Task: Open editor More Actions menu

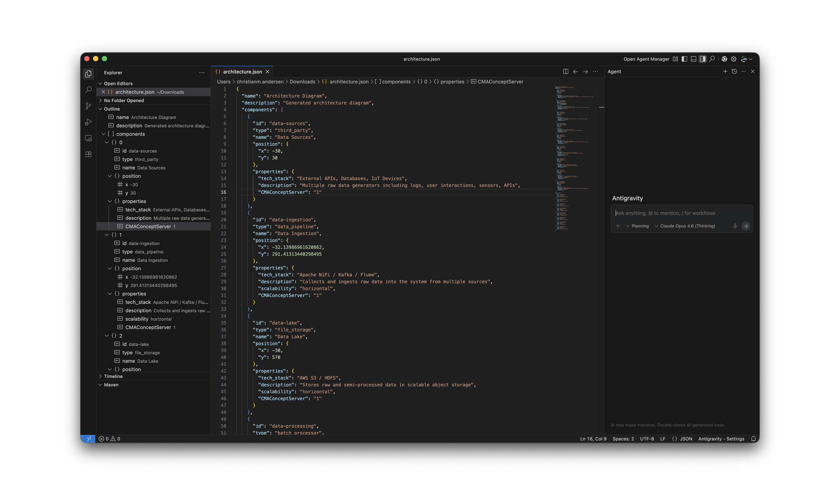Action: (595, 71)
